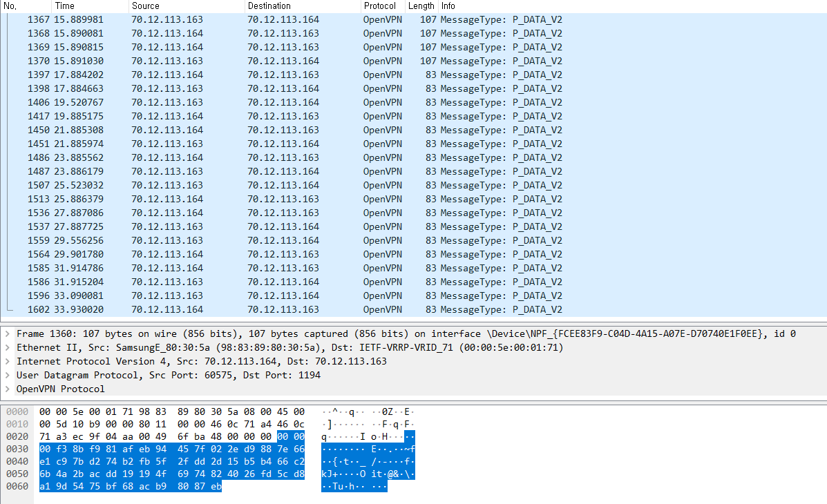Click the Info column header
827x504 pixels.
tap(632, 6)
